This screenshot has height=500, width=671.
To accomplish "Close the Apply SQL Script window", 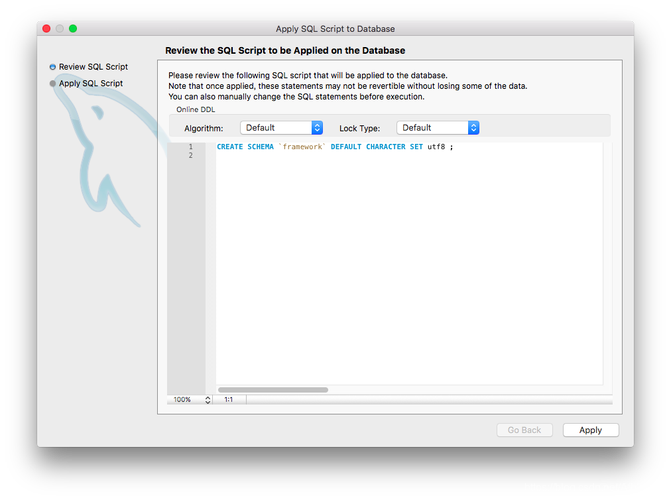I will pos(47,28).
